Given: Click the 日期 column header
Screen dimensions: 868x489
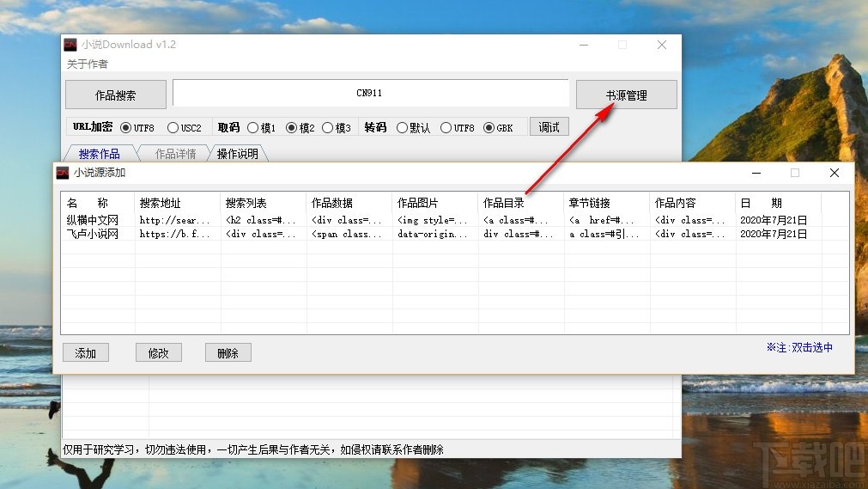Looking at the screenshot, I should (x=779, y=203).
